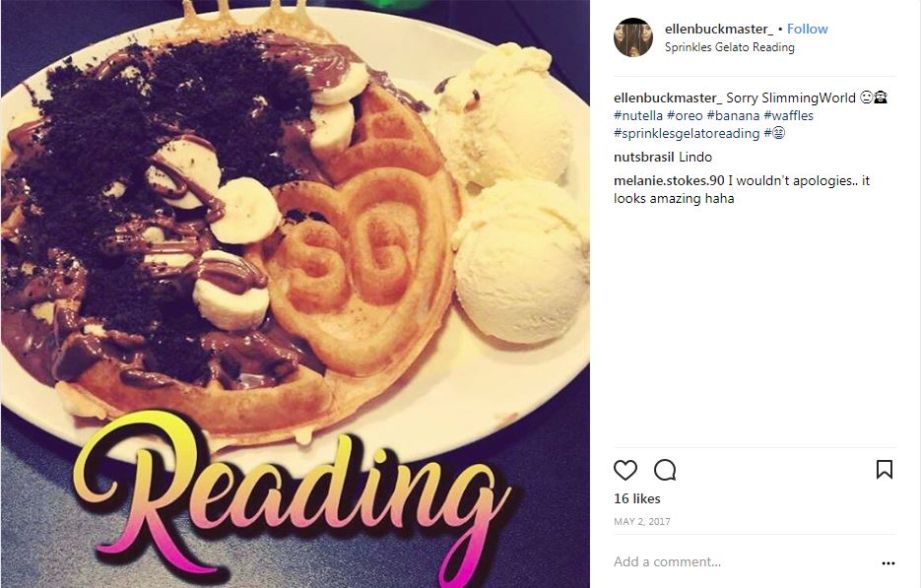
Task: Visit nutsbrasil commenter profile
Action: tap(644, 157)
